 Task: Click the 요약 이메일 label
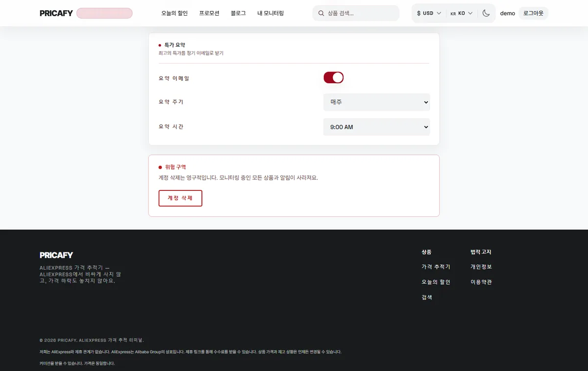click(x=174, y=78)
